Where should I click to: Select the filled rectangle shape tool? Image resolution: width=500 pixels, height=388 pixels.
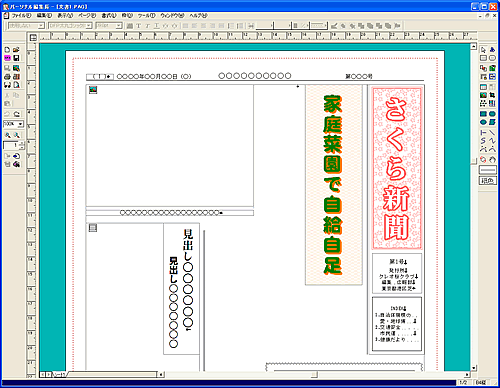click(484, 114)
